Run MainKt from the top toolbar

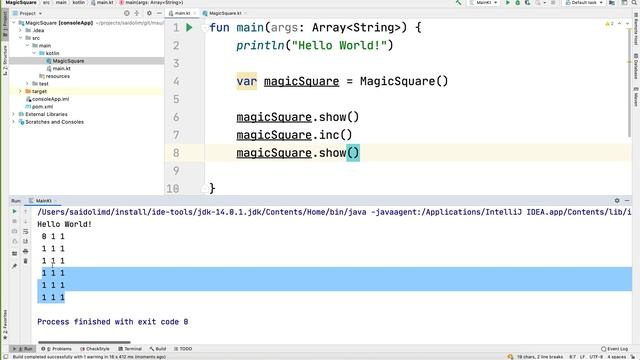(x=508, y=2)
